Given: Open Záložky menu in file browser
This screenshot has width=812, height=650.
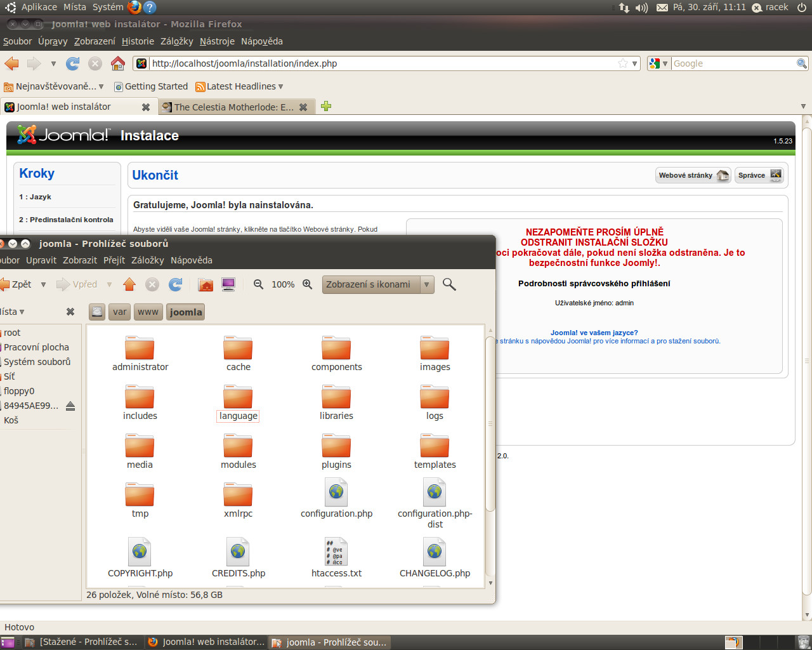Looking at the screenshot, I should click(x=147, y=260).
